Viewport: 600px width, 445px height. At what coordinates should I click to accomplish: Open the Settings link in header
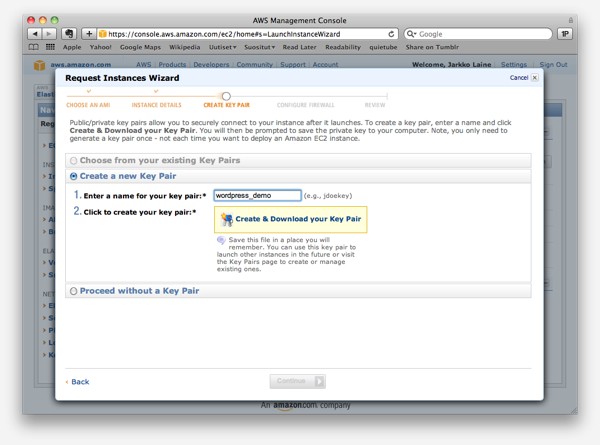[x=514, y=65]
